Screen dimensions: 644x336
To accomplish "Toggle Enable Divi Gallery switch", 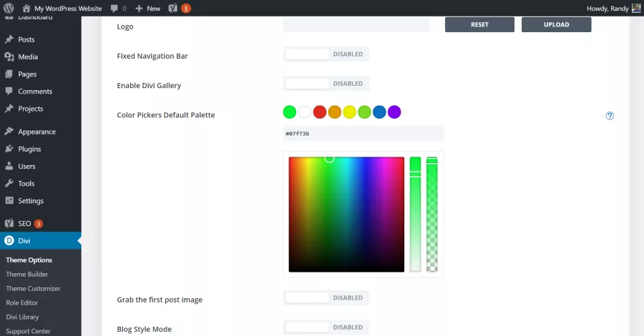I will click(x=326, y=84).
